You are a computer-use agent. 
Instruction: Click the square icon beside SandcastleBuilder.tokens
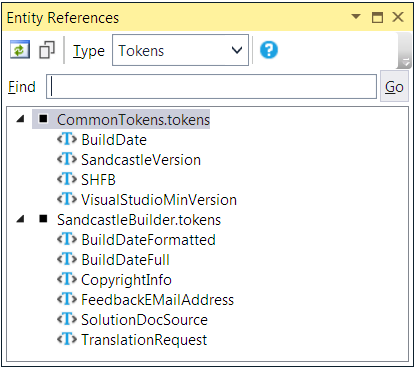(43, 219)
